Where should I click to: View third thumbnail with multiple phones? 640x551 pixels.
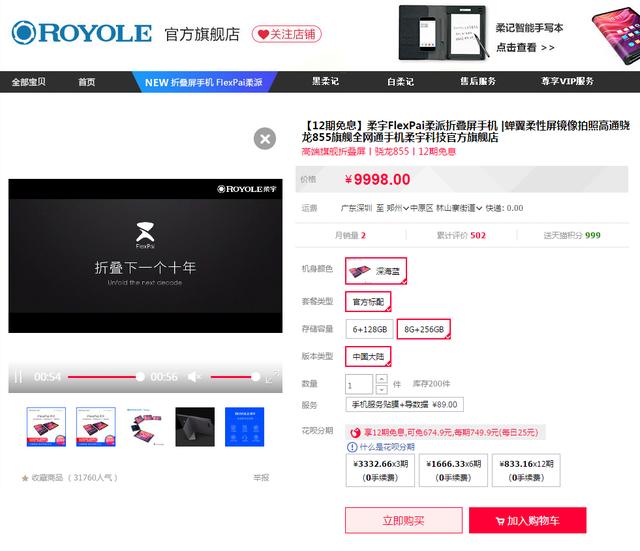(x=145, y=427)
